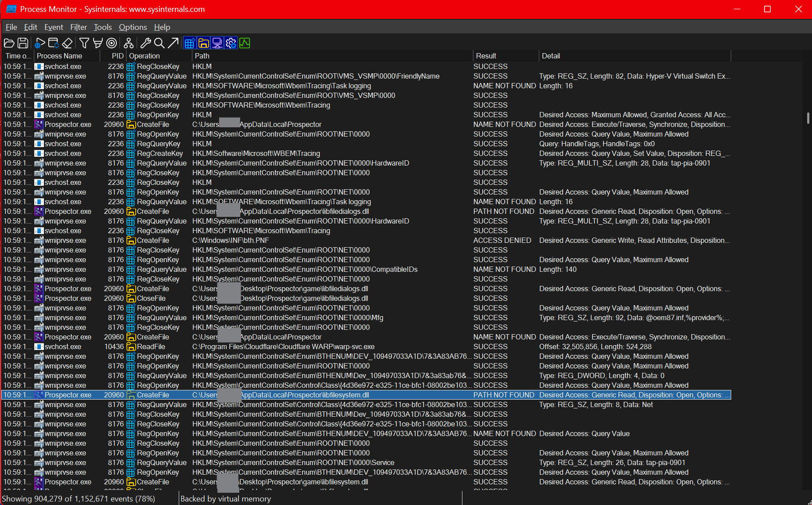Screen dimensions: 812x505
Task: Click the svchost.exe icon in the ReadFile row
Action: click(x=39, y=346)
